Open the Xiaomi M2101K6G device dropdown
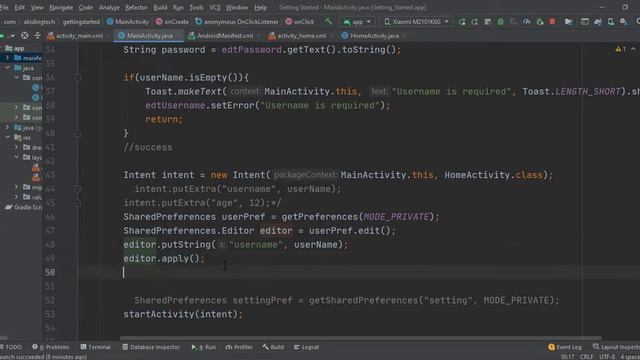The height and width of the screenshot is (360, 640). click(416, 22)
